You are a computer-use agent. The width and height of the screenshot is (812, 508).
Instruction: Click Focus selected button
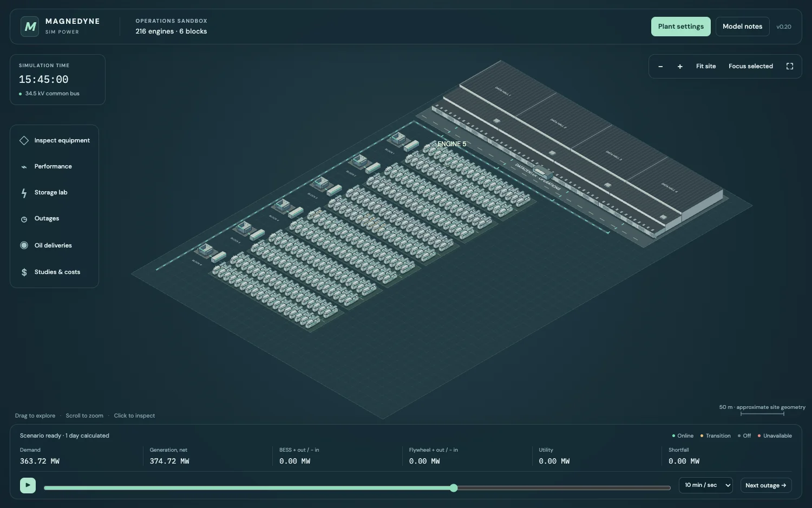(x=751, y=66)
